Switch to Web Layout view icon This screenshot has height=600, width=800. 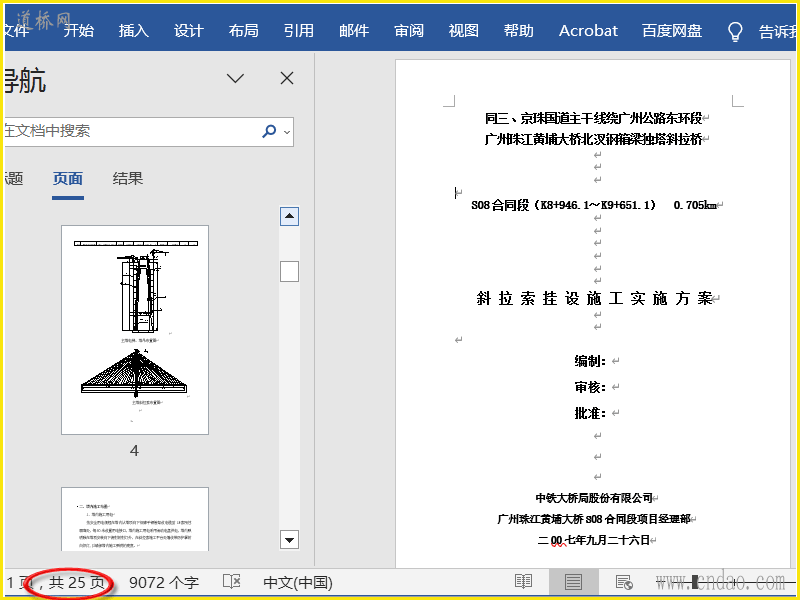624,581
